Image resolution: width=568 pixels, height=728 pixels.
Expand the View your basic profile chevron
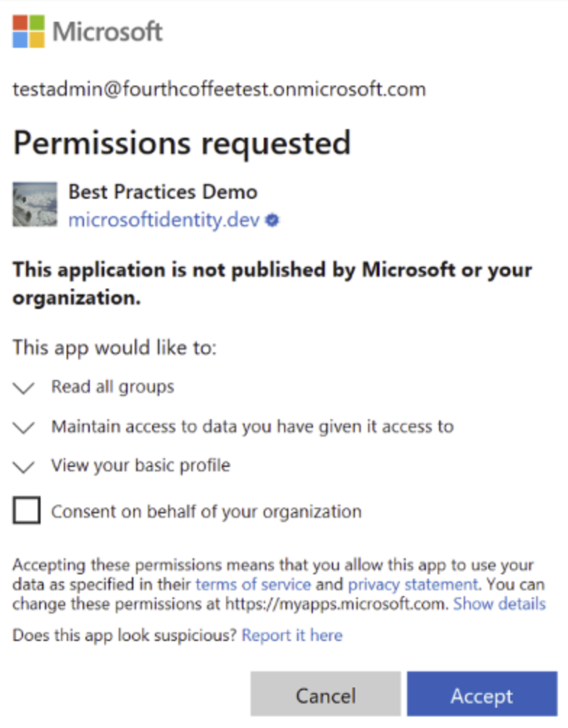pos(24,466)
